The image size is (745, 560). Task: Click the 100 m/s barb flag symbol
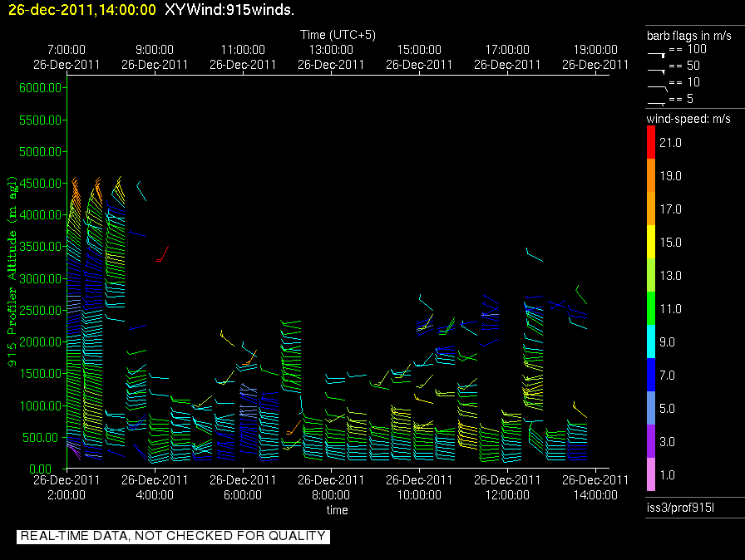point(656,55)
